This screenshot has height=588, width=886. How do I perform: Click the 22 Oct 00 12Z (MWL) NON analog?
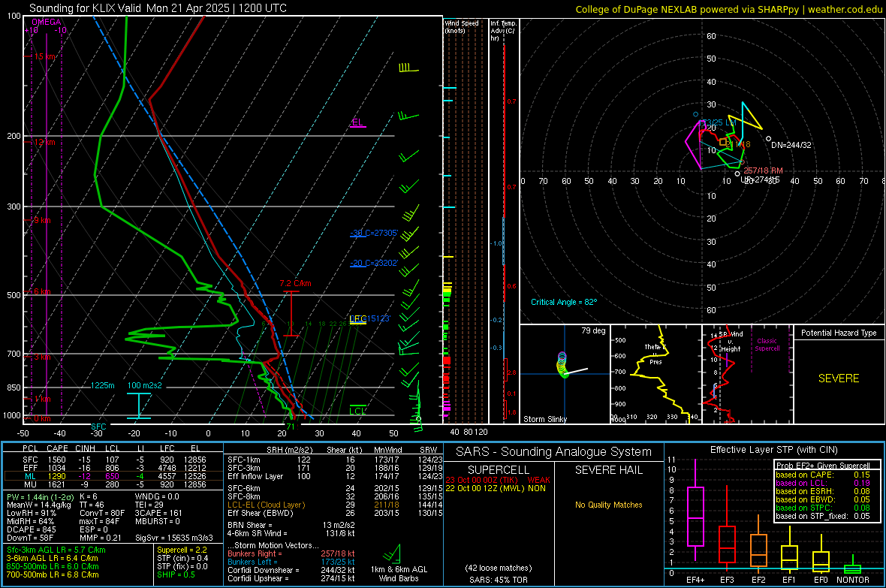pyautogui.click(x=496, y=488)
